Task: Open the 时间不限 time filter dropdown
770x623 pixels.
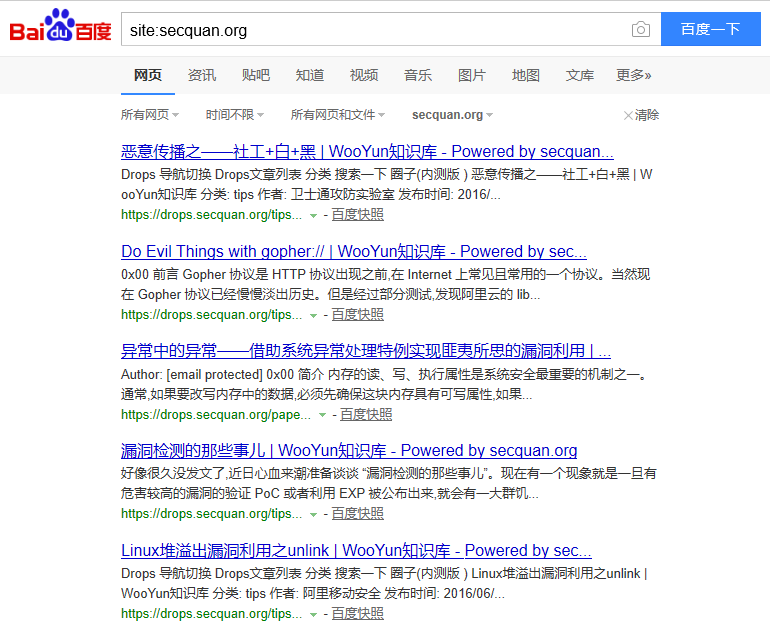Action: coord(235,115)
